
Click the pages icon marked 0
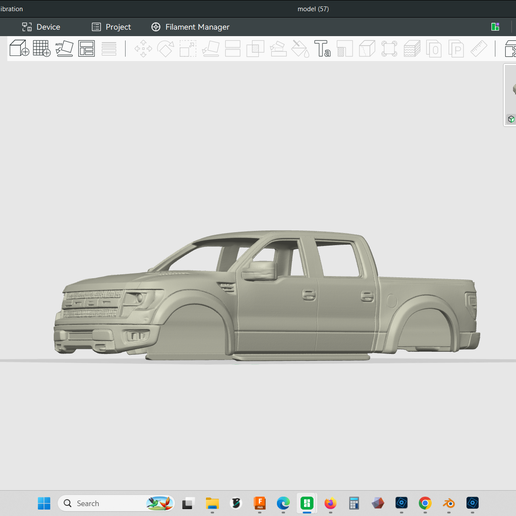[434, 49]
